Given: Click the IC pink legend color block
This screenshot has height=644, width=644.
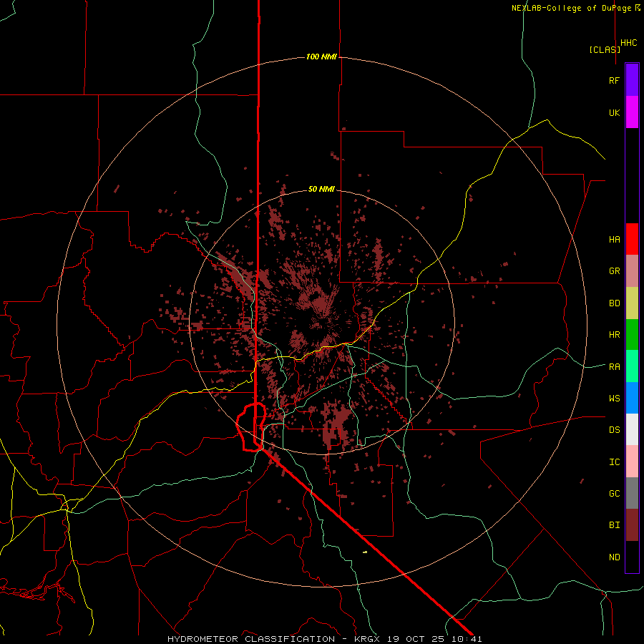Looking at the screenshot, I should tap(632, 462).
